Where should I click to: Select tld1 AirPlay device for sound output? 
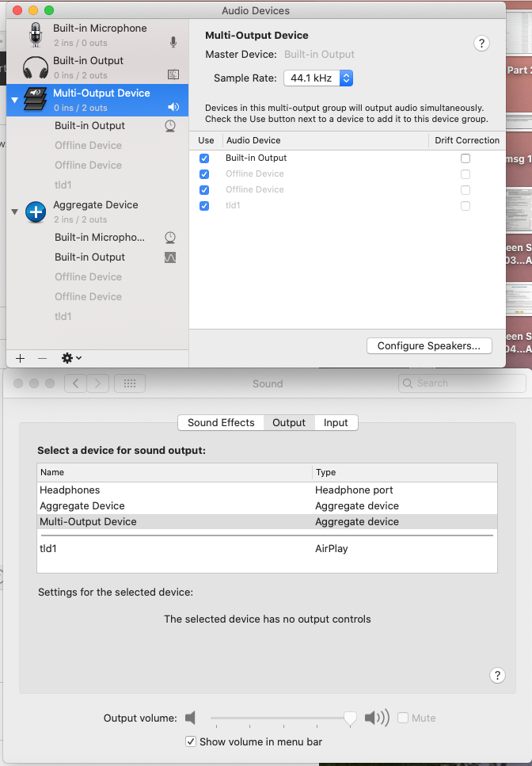click(158, 548)
